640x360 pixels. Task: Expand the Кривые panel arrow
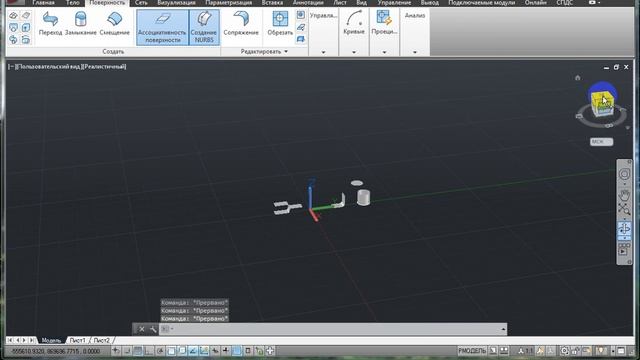tap(354, 52)
